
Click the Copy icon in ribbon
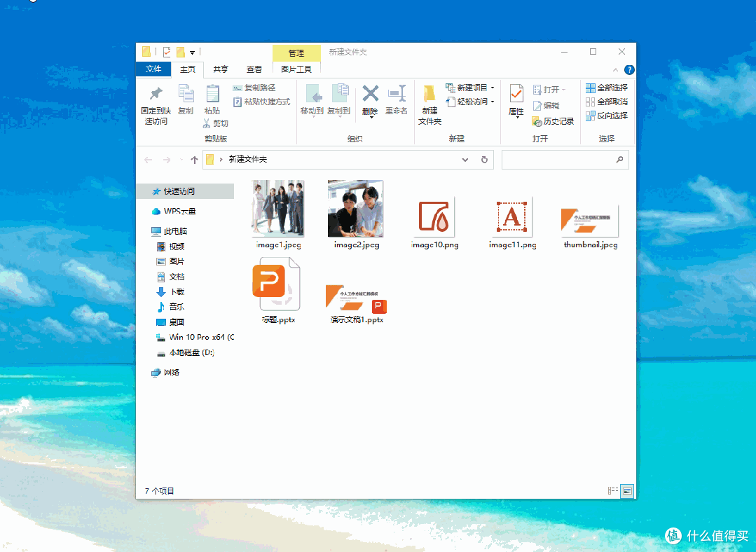(186, 94)
